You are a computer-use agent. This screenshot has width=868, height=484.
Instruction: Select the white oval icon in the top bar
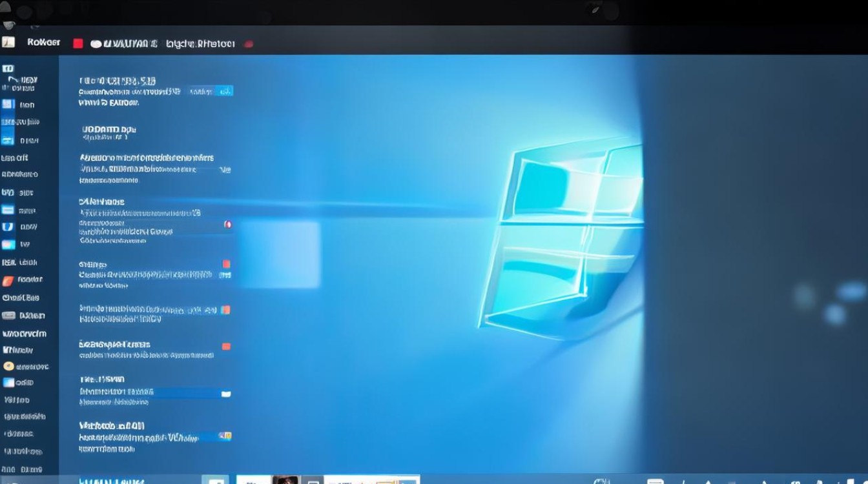tap(96, 44)
